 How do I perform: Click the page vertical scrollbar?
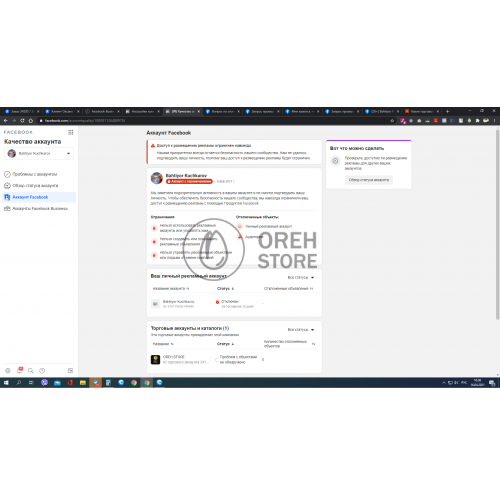click(497, 224)
